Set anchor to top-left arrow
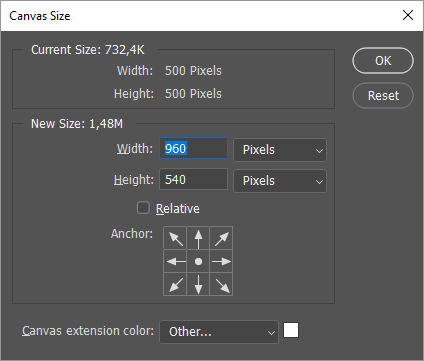The image size is (424, 361). pyautogui.click(x=175, y=238)
